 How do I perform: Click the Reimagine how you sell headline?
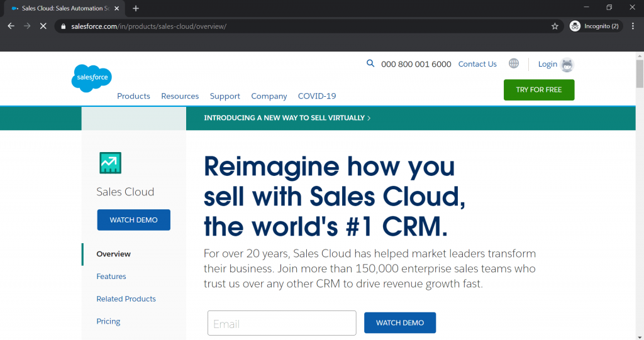pyautogui.click(x=335, y=196)
